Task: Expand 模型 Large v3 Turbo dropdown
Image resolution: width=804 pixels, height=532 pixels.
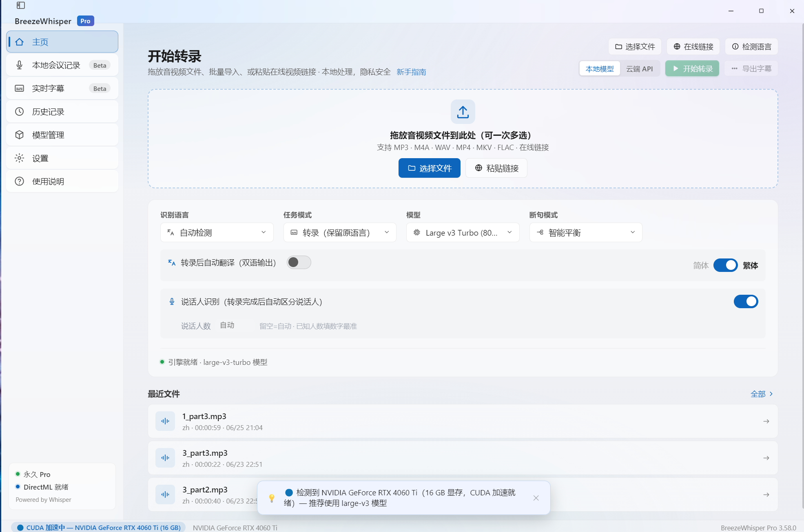Action: (x=463, y=232)
